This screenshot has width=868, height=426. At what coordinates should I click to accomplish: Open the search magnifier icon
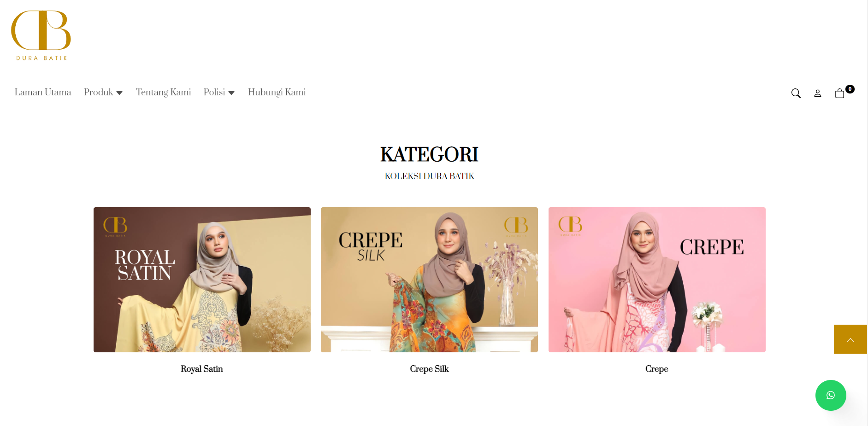(x=796, y=93)
